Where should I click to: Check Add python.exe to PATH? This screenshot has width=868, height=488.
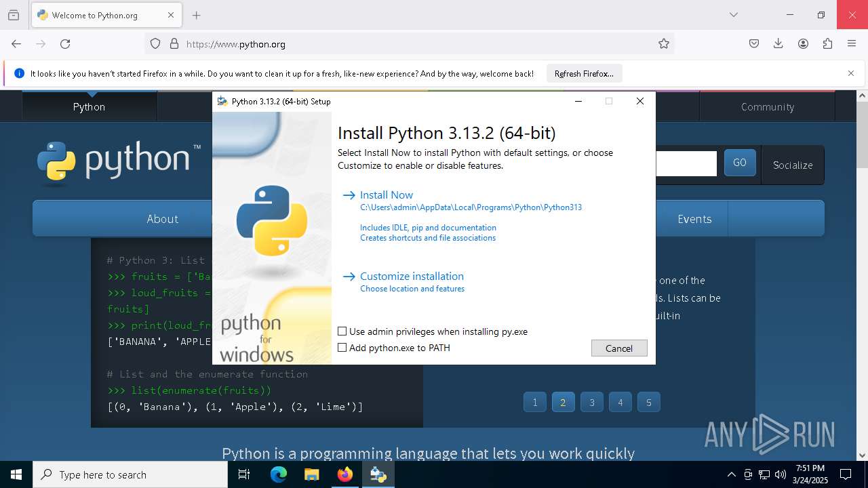click(x=342, y=348)
